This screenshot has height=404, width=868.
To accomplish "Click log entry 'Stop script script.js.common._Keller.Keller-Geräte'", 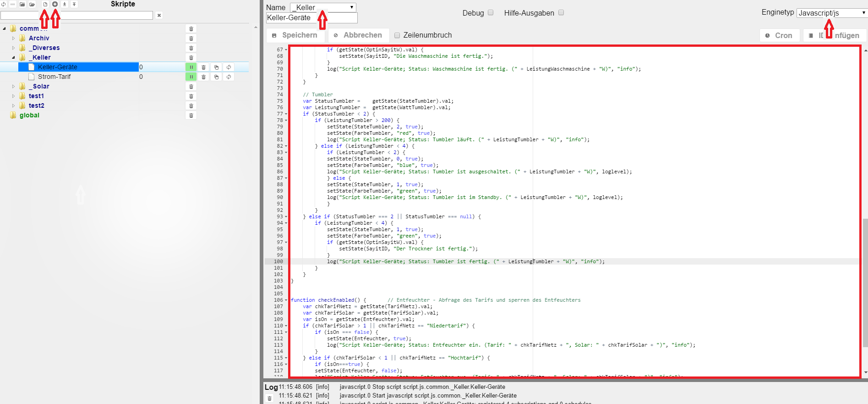I will click(x=422, y=387).
